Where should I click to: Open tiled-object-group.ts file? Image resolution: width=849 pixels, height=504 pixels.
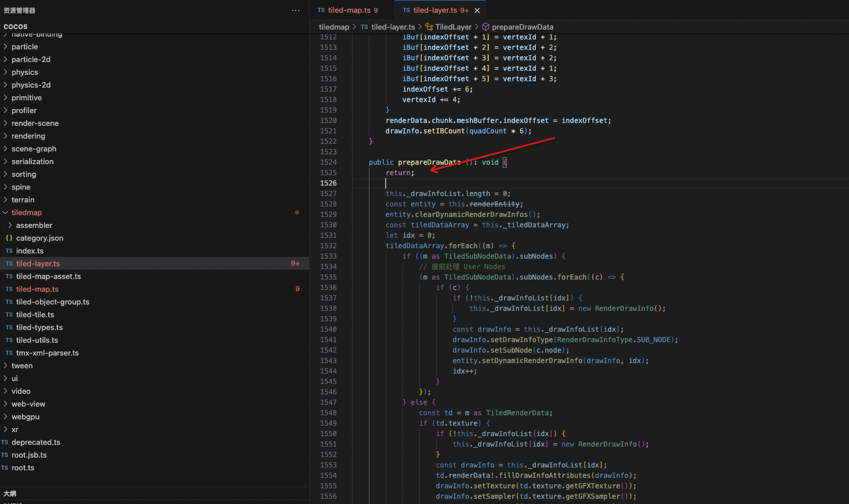coord(154,302)
